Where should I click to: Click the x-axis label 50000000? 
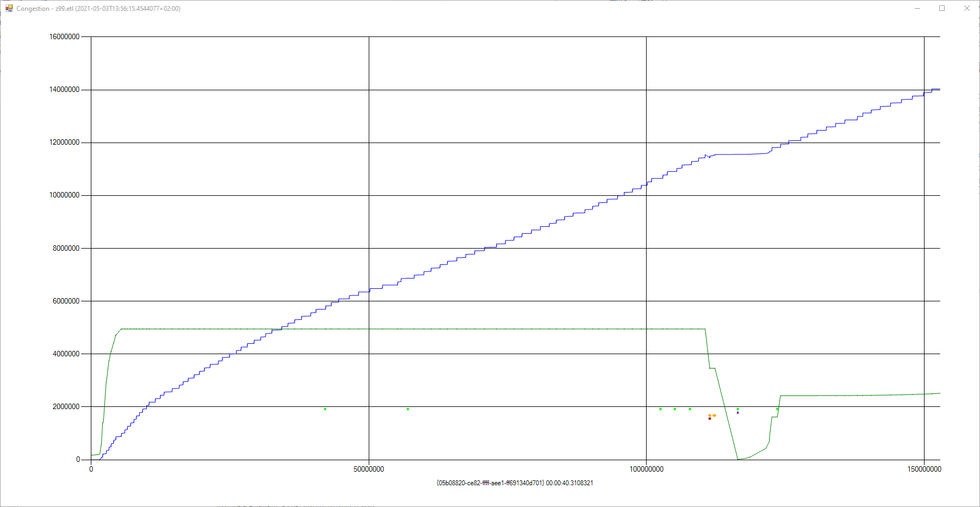[x=369, y=469]
